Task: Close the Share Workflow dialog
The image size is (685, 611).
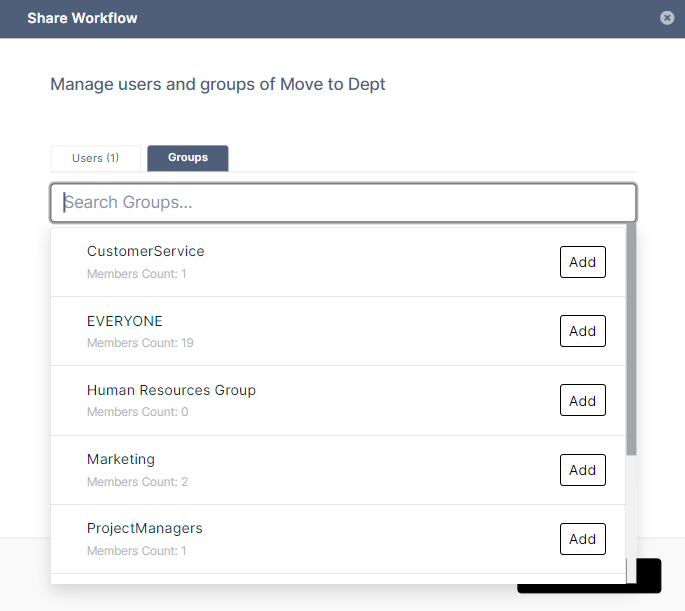Action: (667, 18)
